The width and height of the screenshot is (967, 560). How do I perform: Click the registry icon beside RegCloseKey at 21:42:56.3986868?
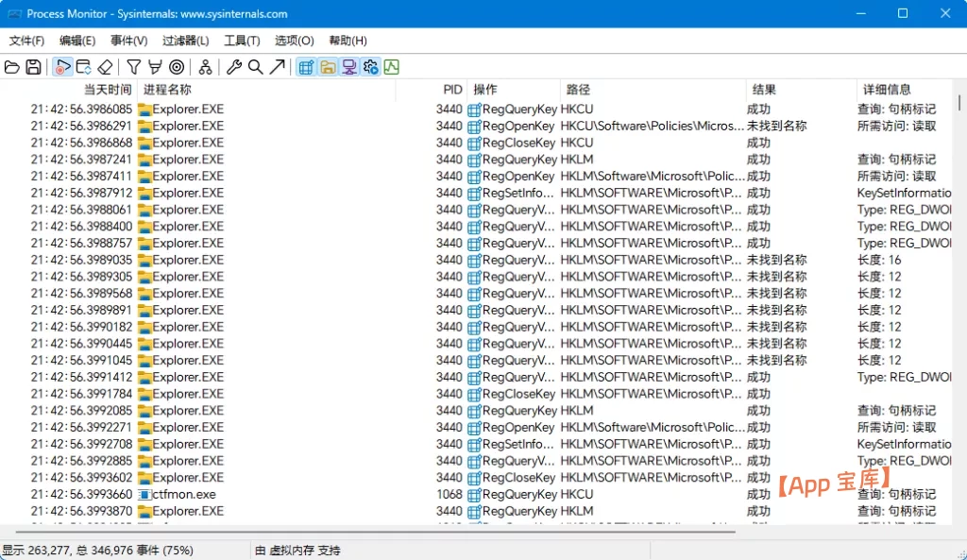(474, 144)
